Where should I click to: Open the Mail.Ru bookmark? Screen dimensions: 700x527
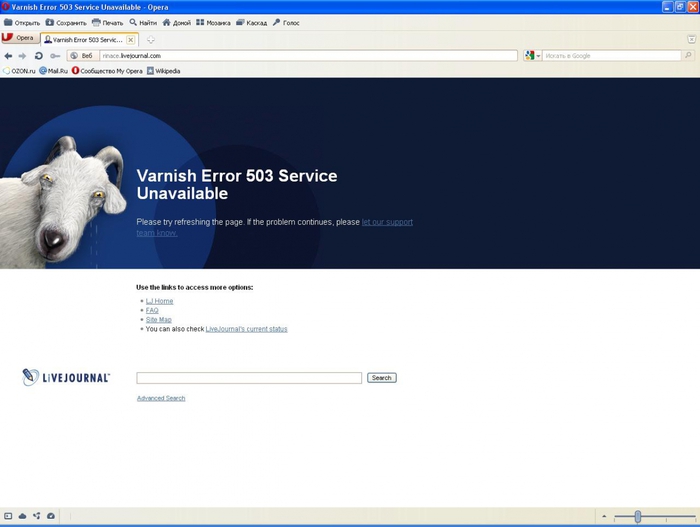pyautogui.click(x=53, y=71)
